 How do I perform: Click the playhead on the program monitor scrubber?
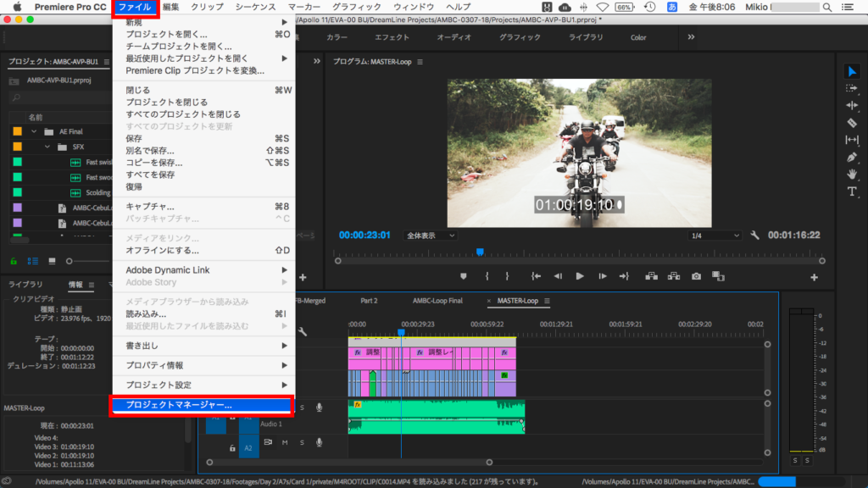(x=480, y=252)
